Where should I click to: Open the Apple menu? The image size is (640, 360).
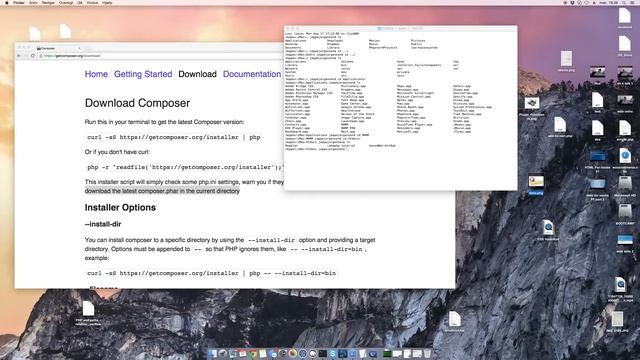(7, 2)
